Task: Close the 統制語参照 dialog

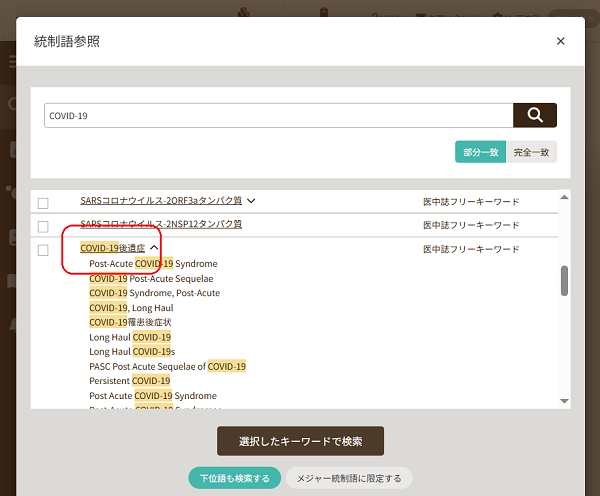Action: (561, 41)
